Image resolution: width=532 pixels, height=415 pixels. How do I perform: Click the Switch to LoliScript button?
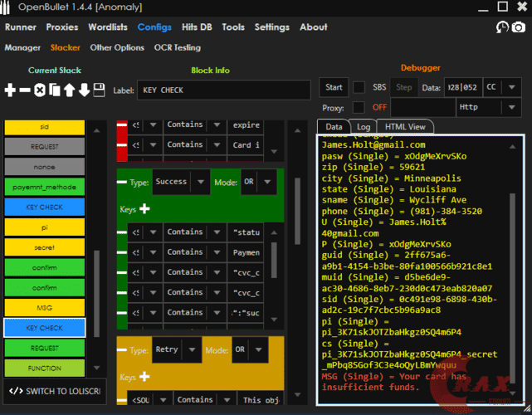click(55, 391)
